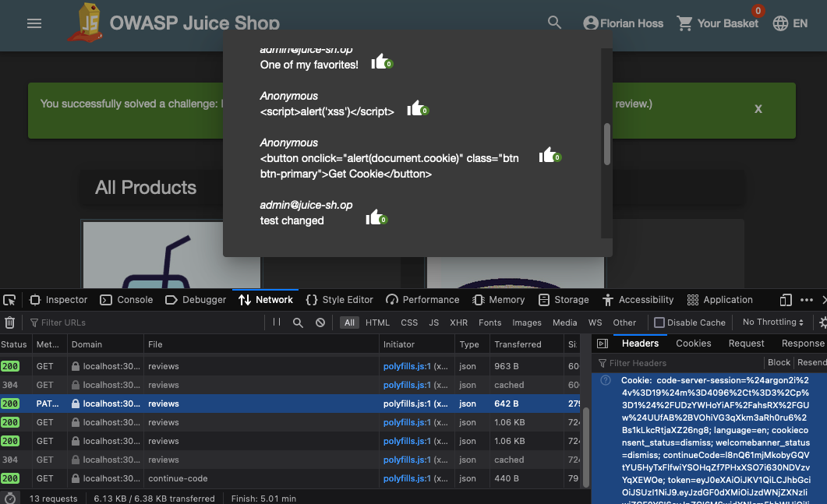The image size is (827, 504).
Task: Sort by the Initiator column header
Action: (x=417, y=344)
